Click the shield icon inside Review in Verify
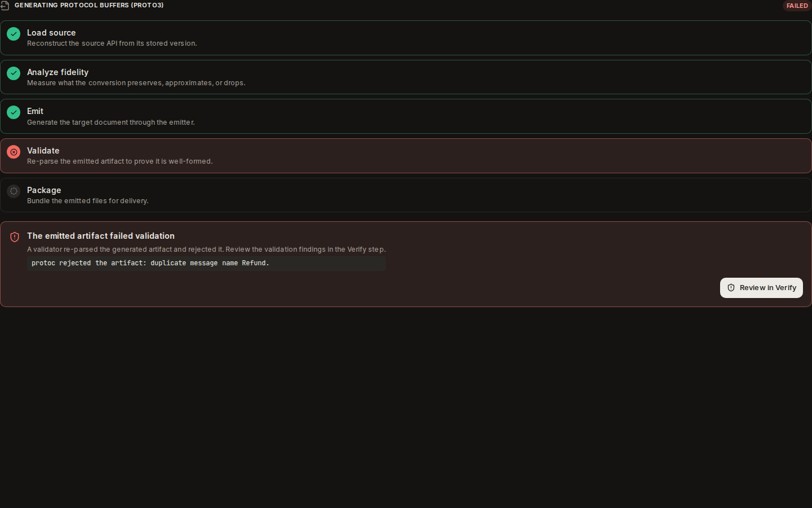This screenshot has height=508, width=812. point(731,288)
